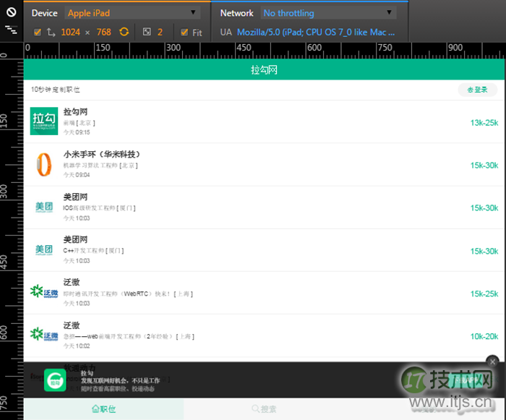
Task: Select the 13k-25k salary text
Action: (x=484, y=123)
